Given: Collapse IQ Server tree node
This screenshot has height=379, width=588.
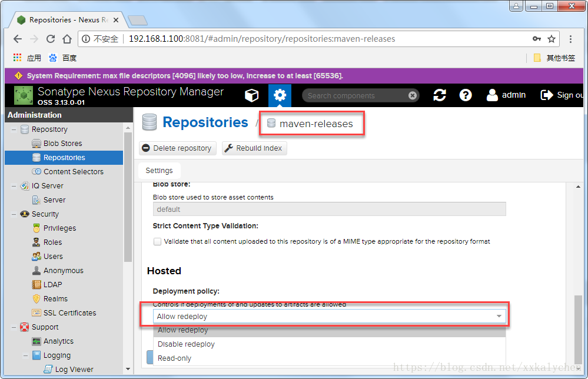Looking at the screenshot, I should coord(14,186).
